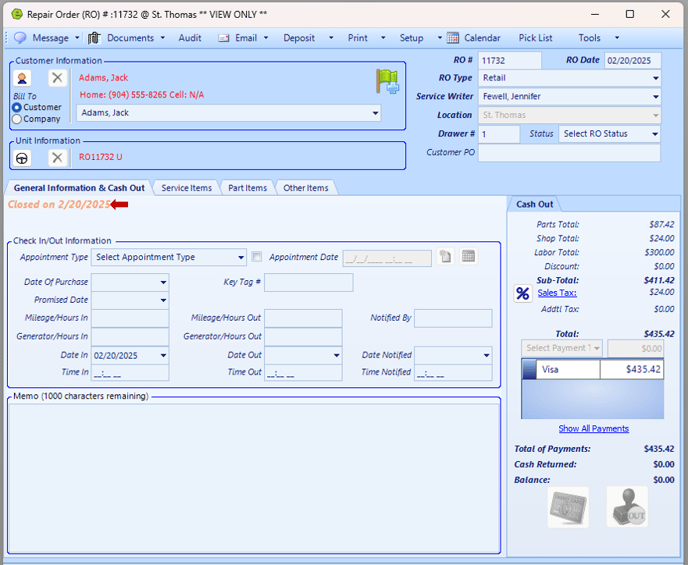Viewport: 688px width, 565px height.
Task: Click the credit card payment icon
Action: (567, 507)
